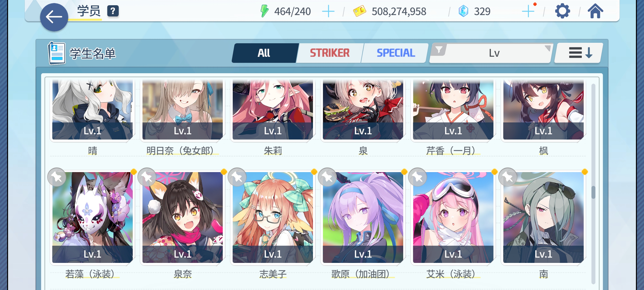This screenshot has height=290, width=644.
Task: Return to home screen icon
Action: coord(595,11)
